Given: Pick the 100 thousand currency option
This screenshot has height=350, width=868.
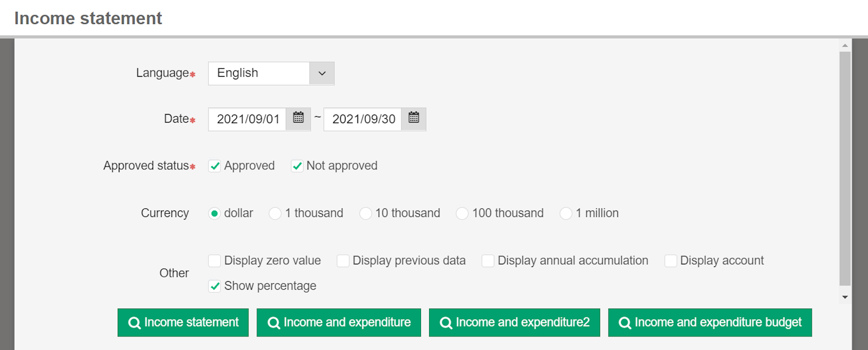Looking at the screenshot, I should pyautogui.click(x=462, y=213).
